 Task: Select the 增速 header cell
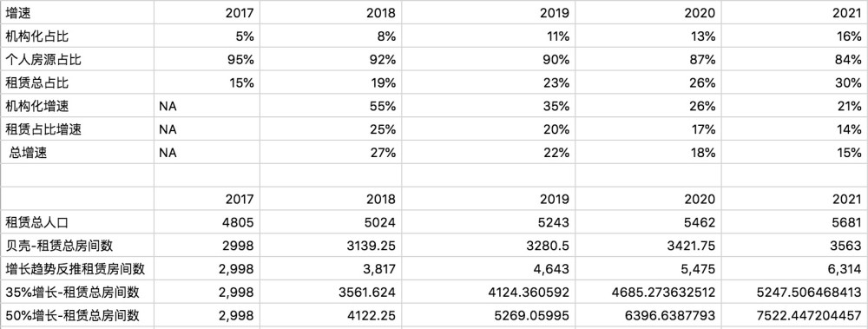pyautogui.click(x=77, y=12)
